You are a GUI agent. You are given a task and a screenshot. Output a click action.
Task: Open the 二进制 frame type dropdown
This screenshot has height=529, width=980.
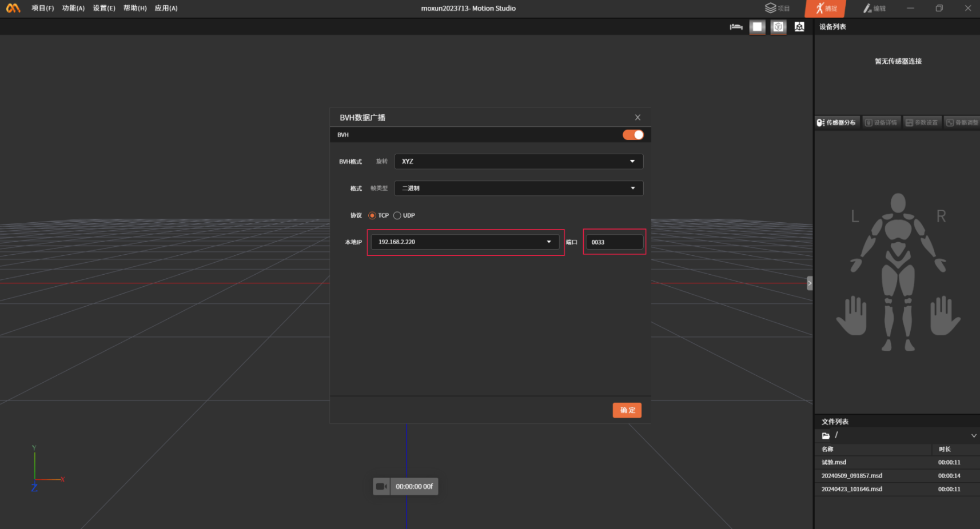pos(519,189)
